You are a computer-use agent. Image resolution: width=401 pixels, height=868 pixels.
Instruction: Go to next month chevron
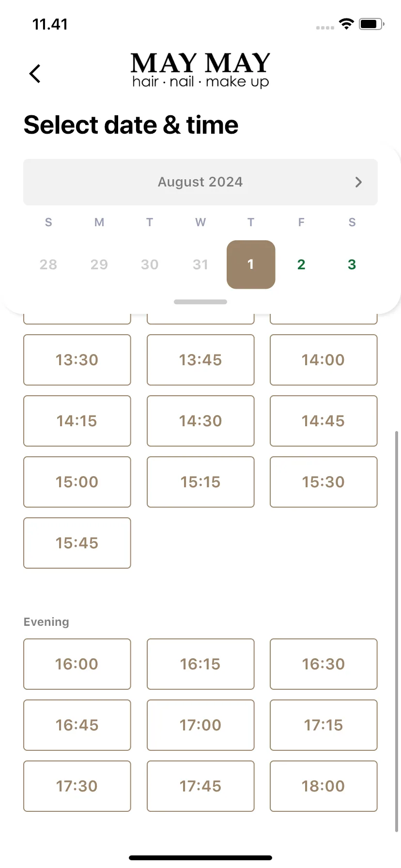pyautogui.click(x=358, y=182)
